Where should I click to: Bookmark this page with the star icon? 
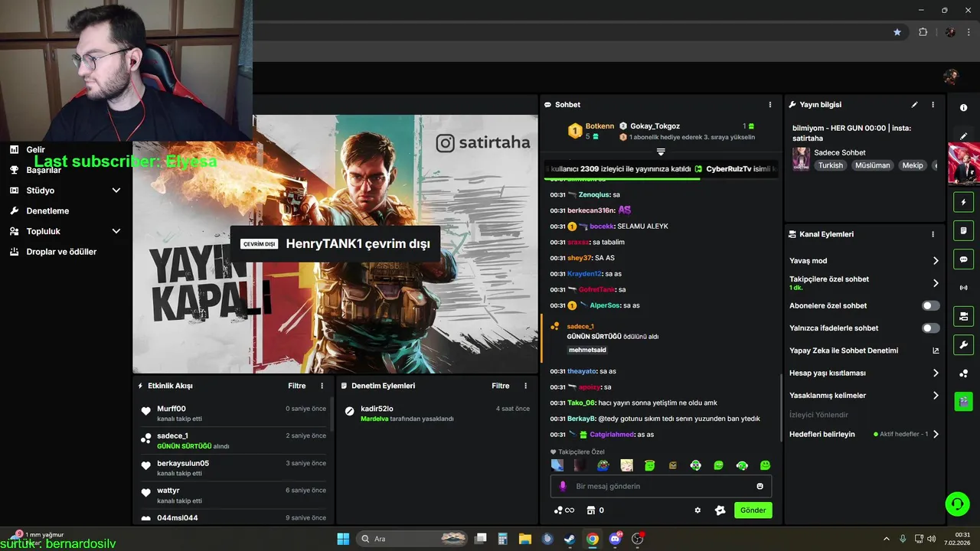coord(897,32)
